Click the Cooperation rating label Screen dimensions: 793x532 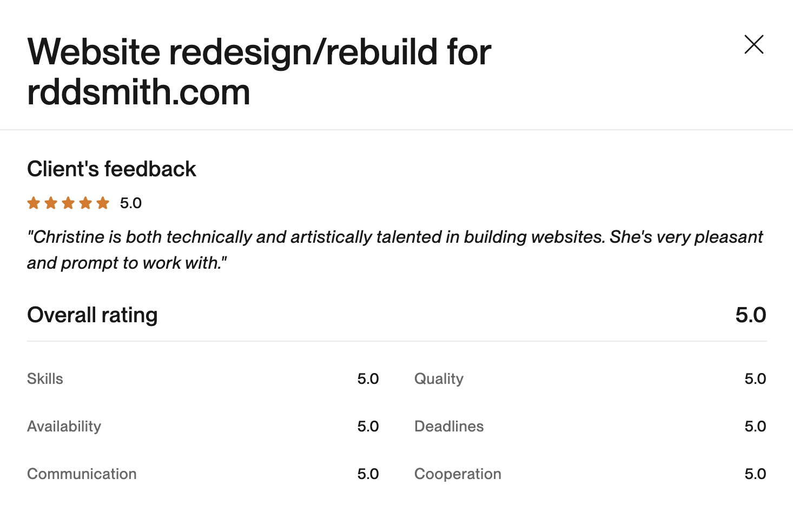pos(458,474)
